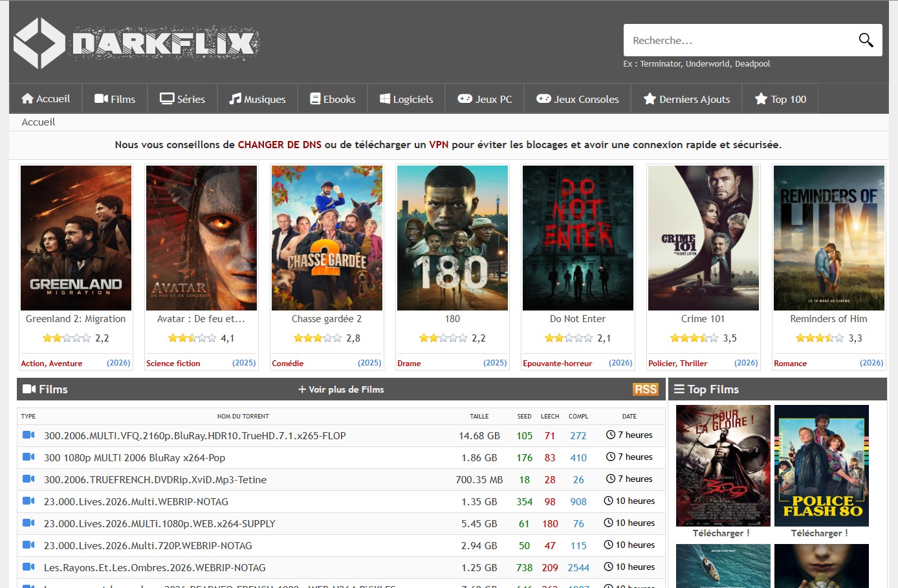Click the Chasse gardée 2 title
The image size is (898, 588).
click(327, 319)
